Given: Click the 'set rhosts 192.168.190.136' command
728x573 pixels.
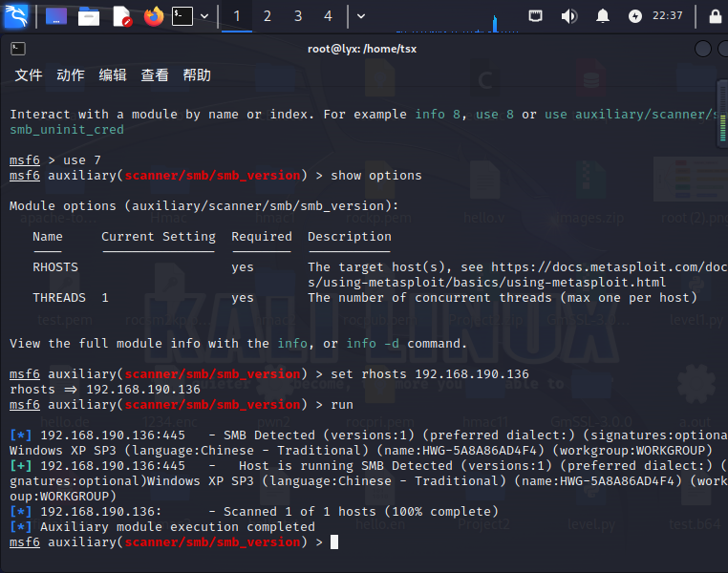Looking at the screenshot, I should 430,374.
